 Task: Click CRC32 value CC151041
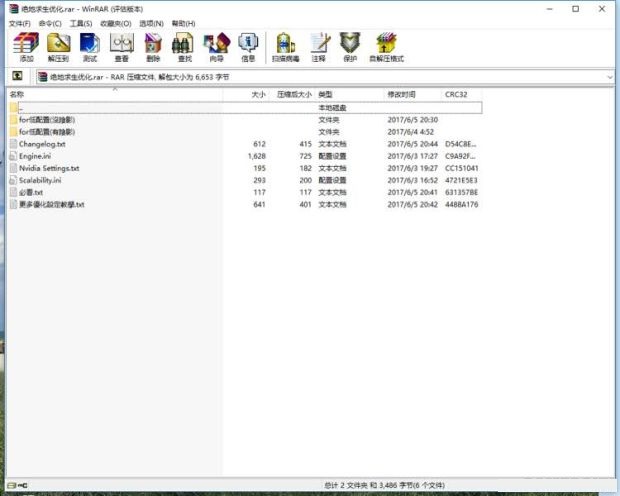tap(461, 168)
